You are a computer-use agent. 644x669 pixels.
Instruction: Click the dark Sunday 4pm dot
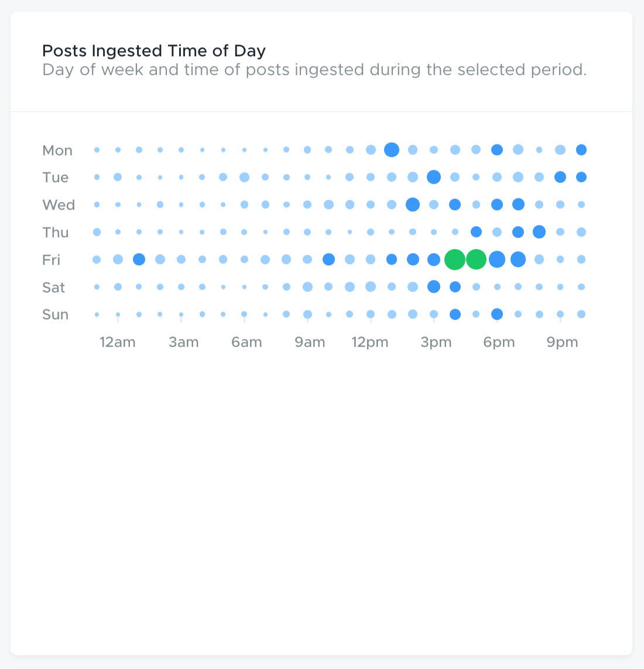[x=455, y=314]
